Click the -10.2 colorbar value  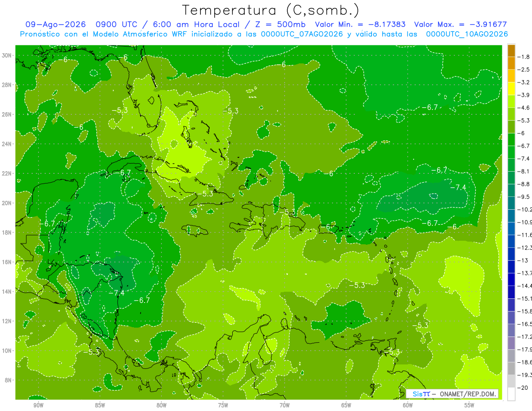point(525,209)
